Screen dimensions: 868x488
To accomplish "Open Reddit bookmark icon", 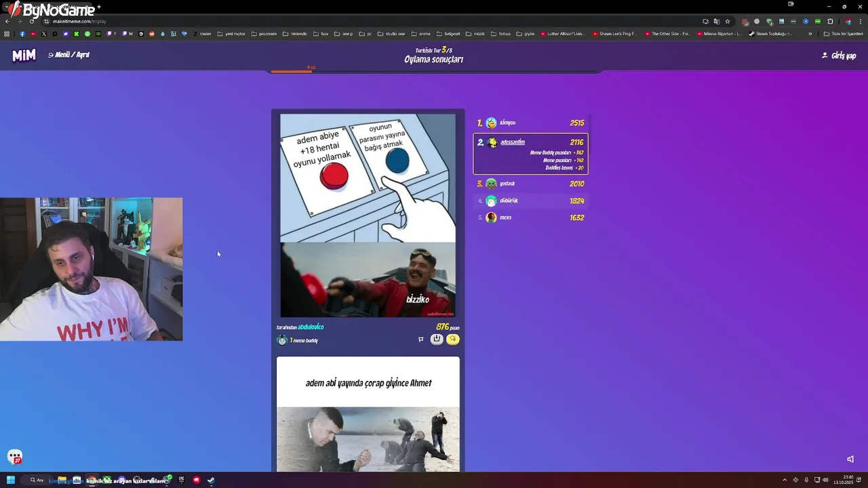I will (x=152, y=33).
